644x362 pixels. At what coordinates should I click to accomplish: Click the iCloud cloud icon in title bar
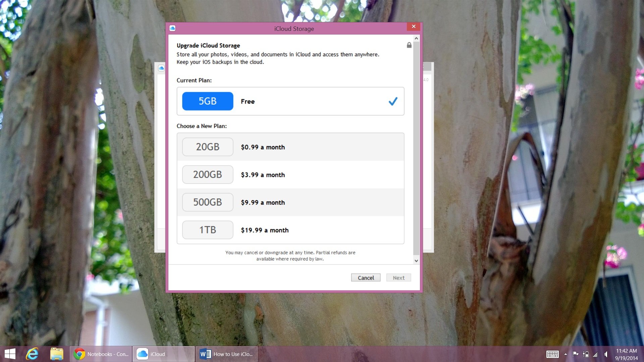pos(172,28)
